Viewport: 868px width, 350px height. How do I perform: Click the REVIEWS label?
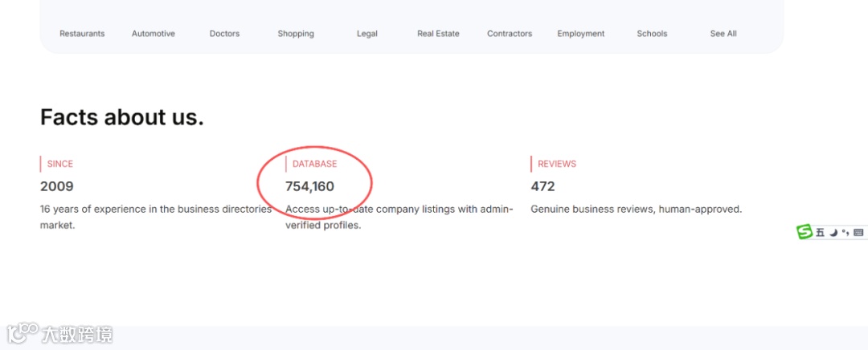(557, 164)
